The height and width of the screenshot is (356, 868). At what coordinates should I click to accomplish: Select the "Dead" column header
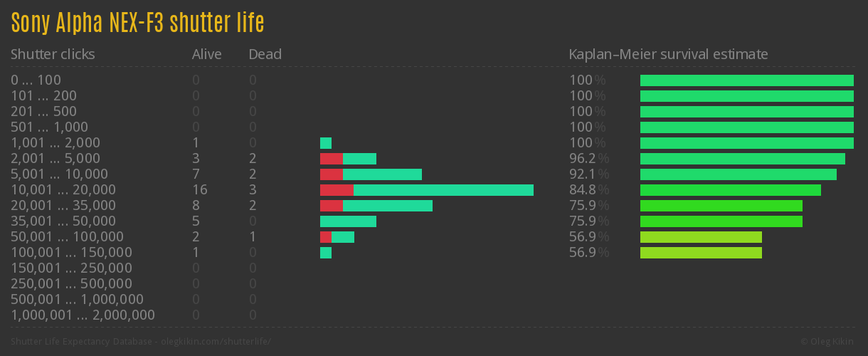click(265, 54)
